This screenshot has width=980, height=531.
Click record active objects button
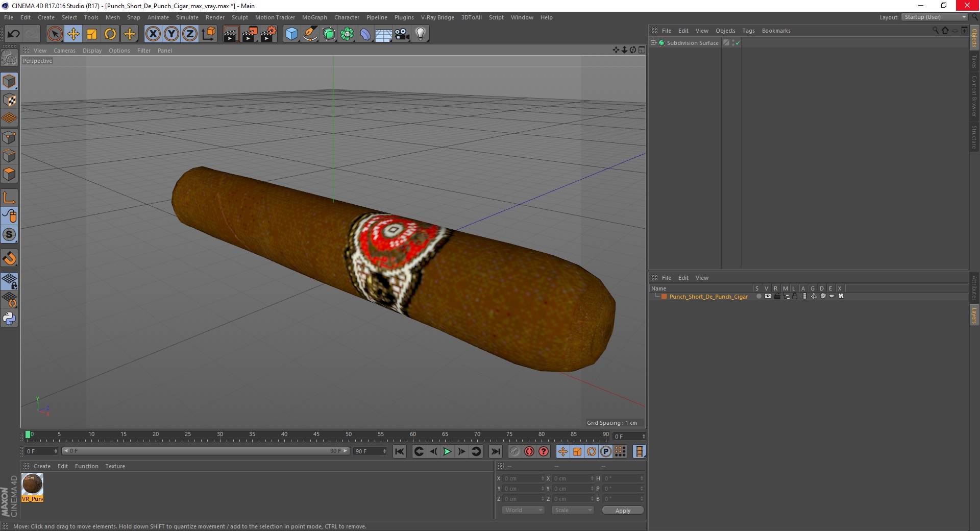(x=514, y=451)
